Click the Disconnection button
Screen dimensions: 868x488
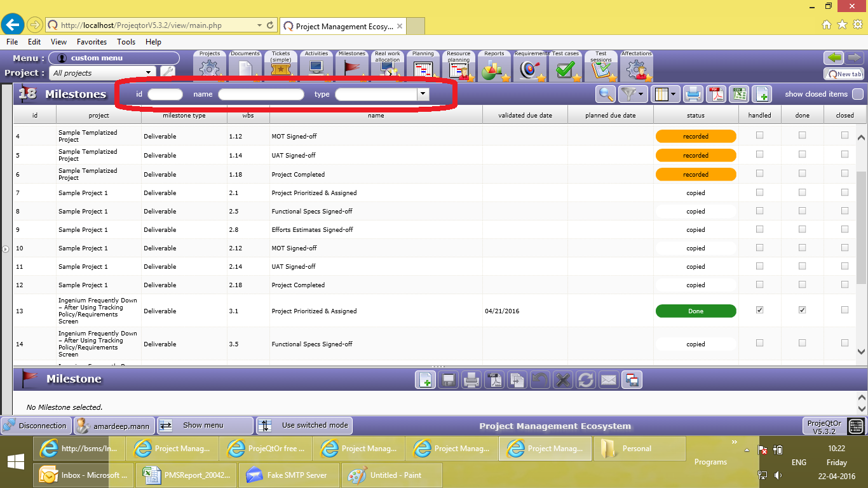click(x=36, y=426)
